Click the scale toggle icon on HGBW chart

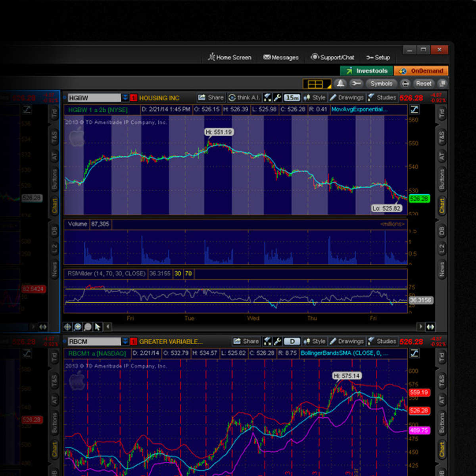coord(414,109)
